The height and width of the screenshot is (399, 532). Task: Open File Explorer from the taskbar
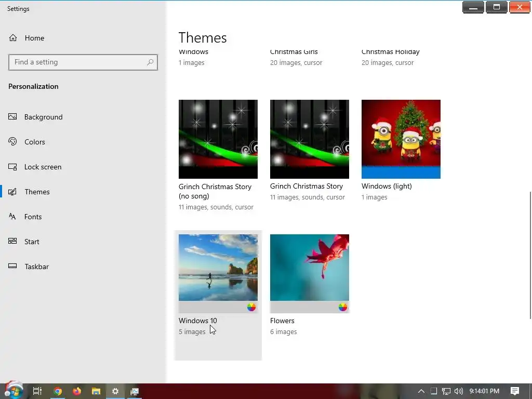pyautogui.click(x=96, y=391)
